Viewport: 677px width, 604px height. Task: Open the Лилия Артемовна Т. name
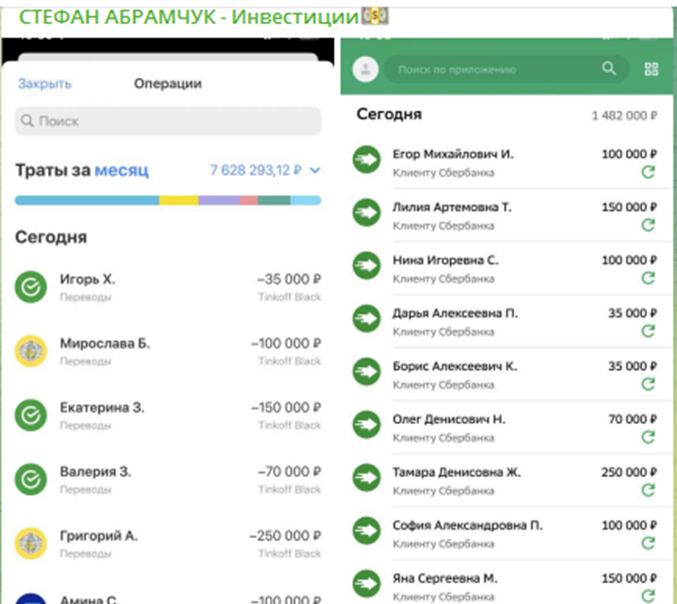(x=452, y=207)
